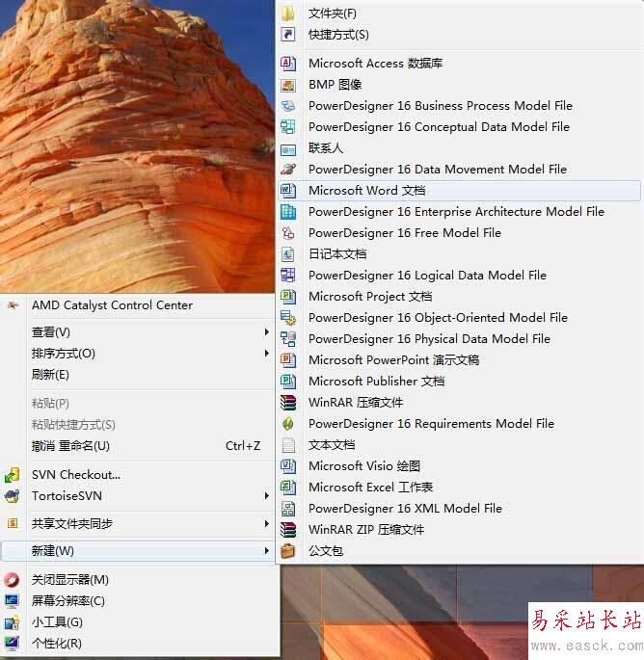Screen dimensions: 644x660
Task: Click the SVN Checkout icon
Action: pos(13,475)
